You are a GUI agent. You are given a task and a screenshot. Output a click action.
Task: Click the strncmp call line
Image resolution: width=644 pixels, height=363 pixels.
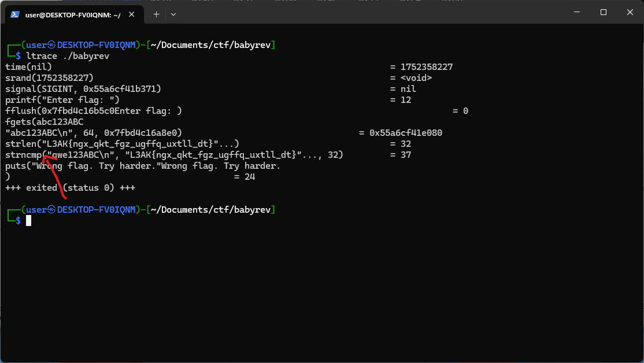173,155
